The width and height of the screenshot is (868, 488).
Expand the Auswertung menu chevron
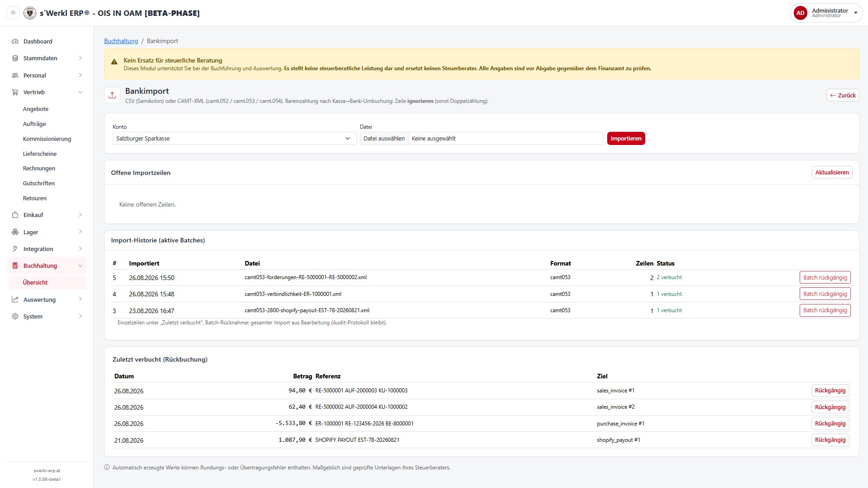point(80,300)
